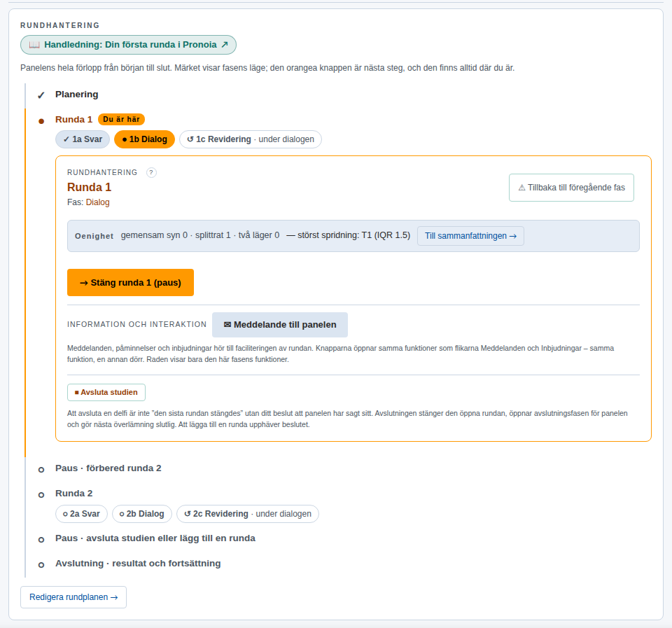Image resolution: width=672 pixels, height=628 pixels.
Task: Open the 1c Revidering phase pill
Action: 251,139
